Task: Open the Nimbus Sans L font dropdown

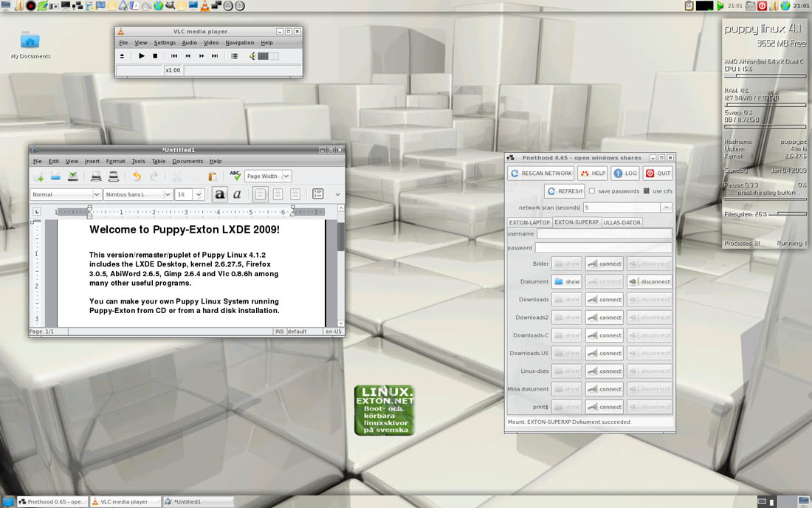Action: click(x=167, y=194)
